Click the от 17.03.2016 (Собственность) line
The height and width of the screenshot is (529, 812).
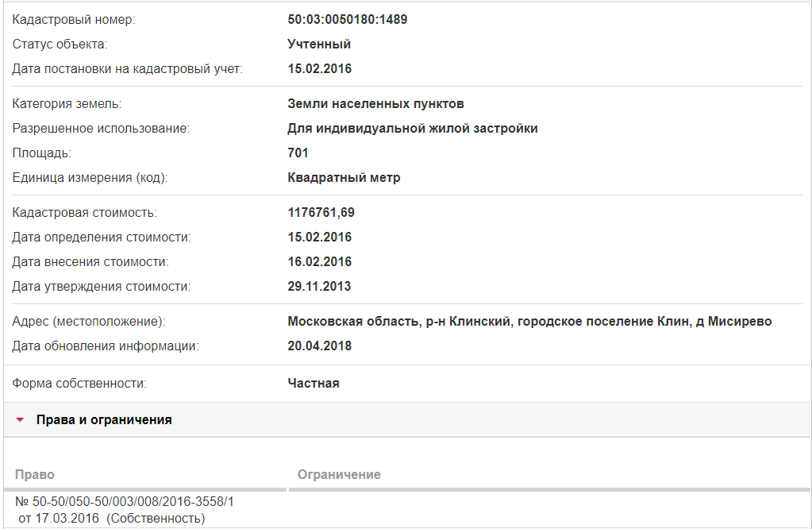[x=112, y=518]
